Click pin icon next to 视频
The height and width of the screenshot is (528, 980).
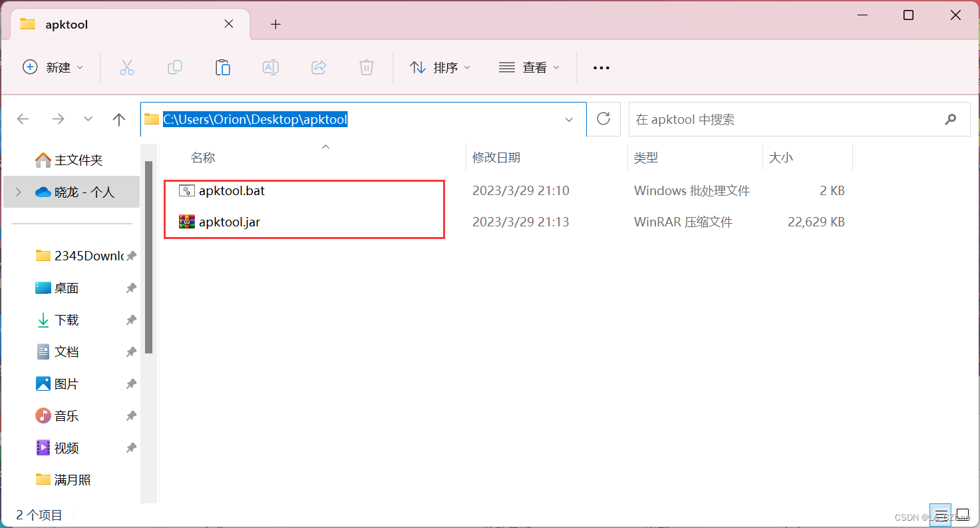coord(132,447)
